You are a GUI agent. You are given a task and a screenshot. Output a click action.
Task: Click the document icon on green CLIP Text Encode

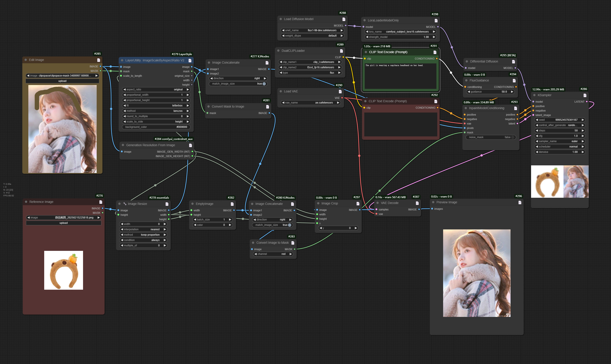click(435, 52)
